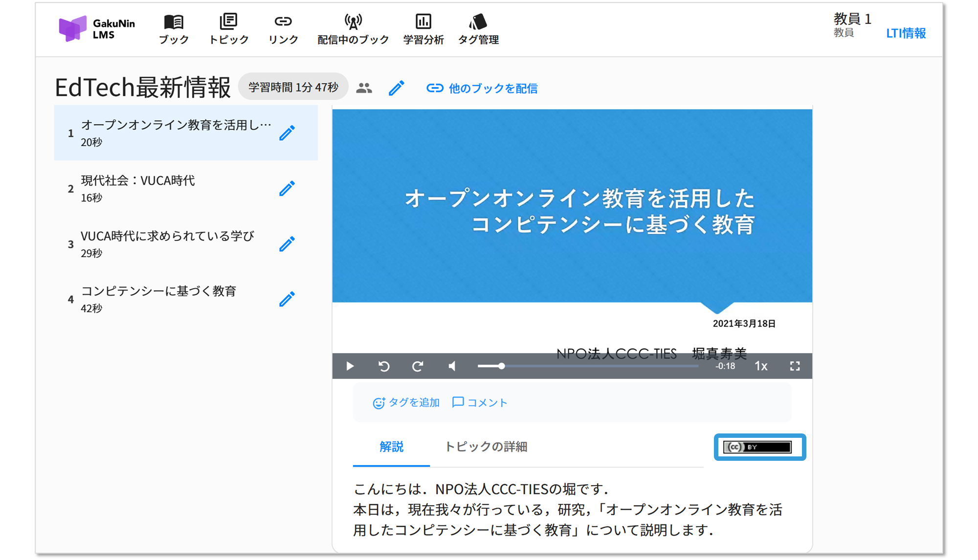Click the rewind replay icon
Screen dimensions: 978x560
pos(384,366)
